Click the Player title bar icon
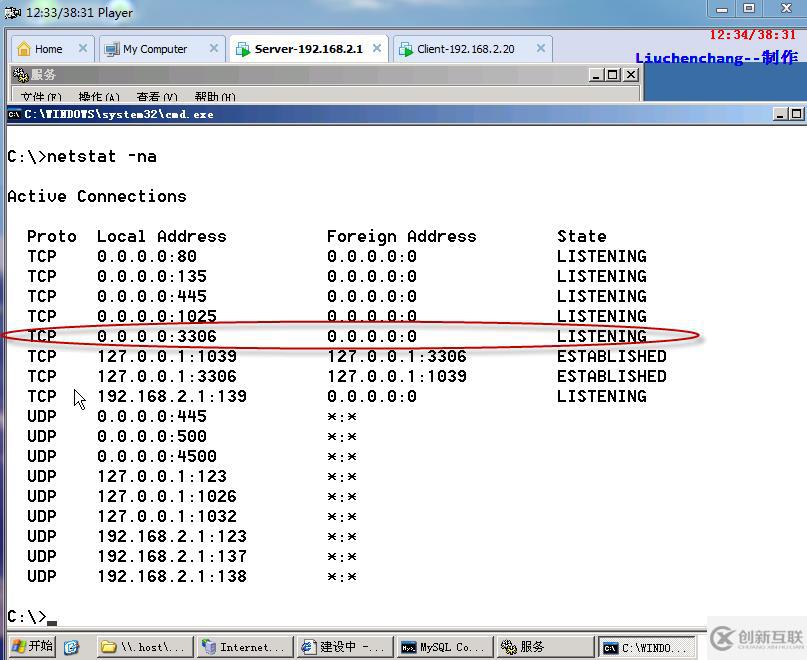The image size is (807, 660). (x=12, y=12)
